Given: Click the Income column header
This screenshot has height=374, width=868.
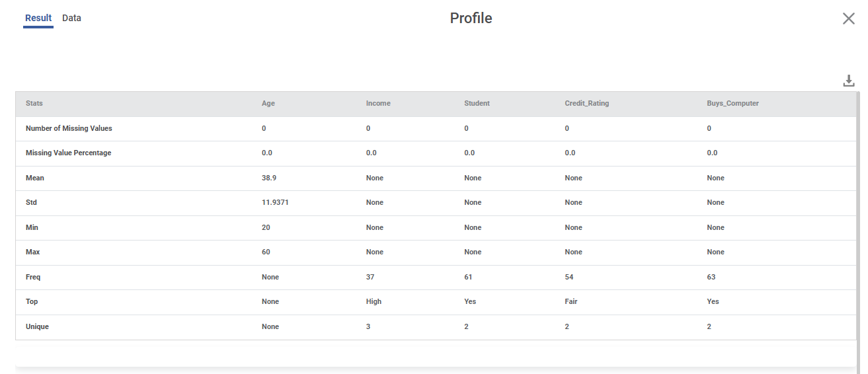Looking at the screenshot, I should point(378,104).
